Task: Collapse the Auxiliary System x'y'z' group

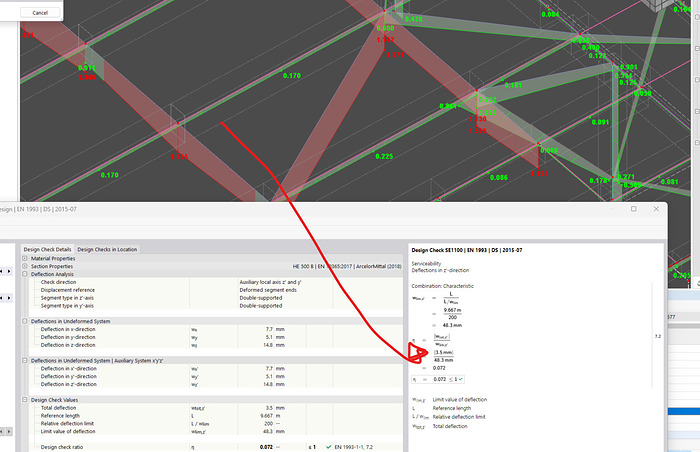Action: pos(25,360)
